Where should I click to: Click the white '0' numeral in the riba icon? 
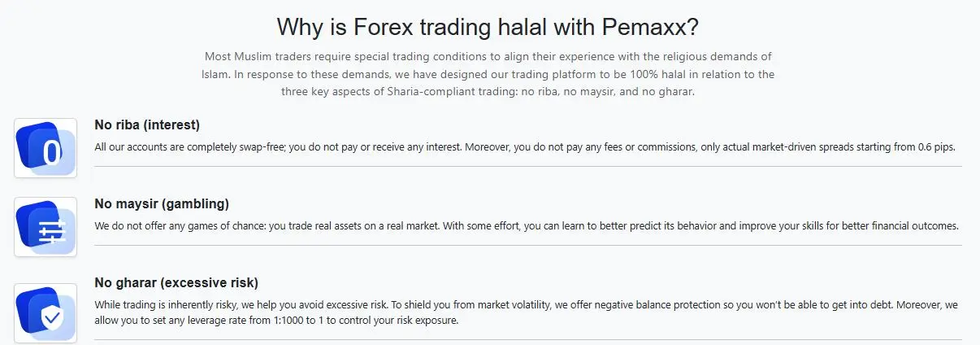point(52,153)
